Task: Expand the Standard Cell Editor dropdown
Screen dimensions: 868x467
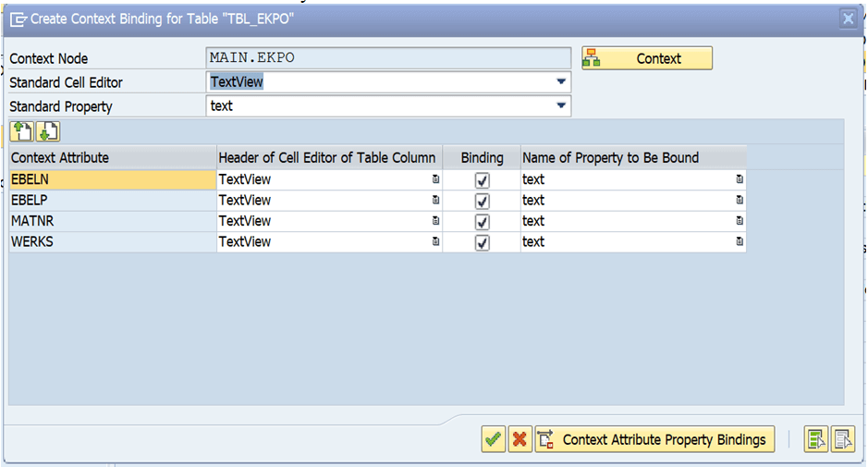Action: point(561,82)
